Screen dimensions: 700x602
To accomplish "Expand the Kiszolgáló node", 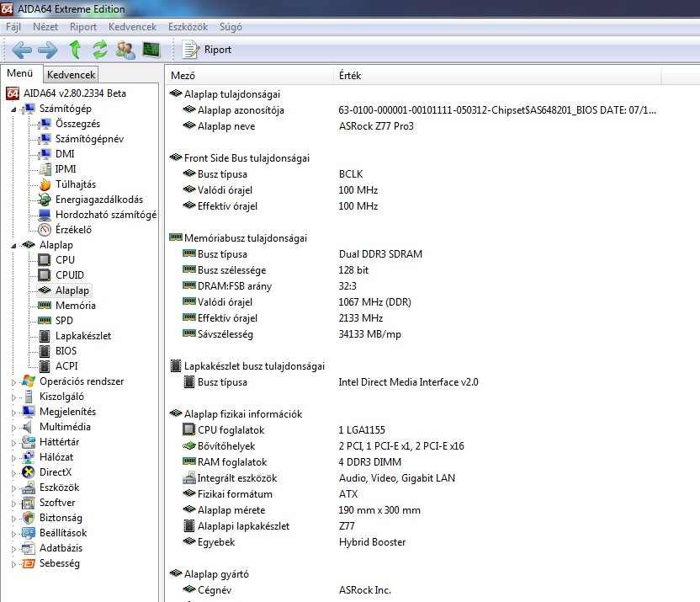I will 13,397.
